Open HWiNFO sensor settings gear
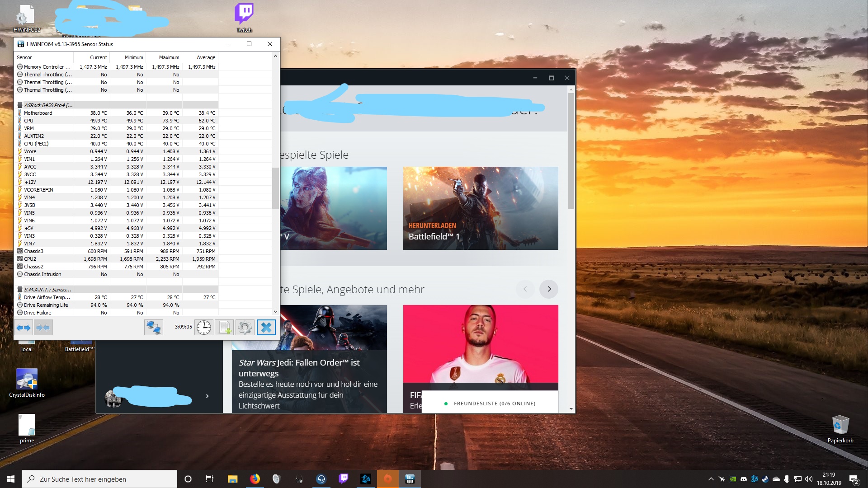Screen dimensions: 868x488 tap(245, 328)
